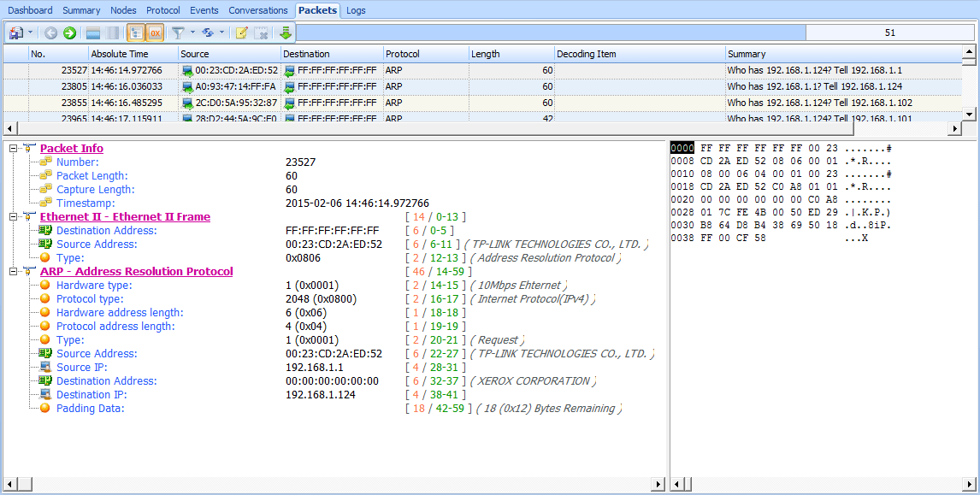Click the Decoding Item column header

click(640, 54)
